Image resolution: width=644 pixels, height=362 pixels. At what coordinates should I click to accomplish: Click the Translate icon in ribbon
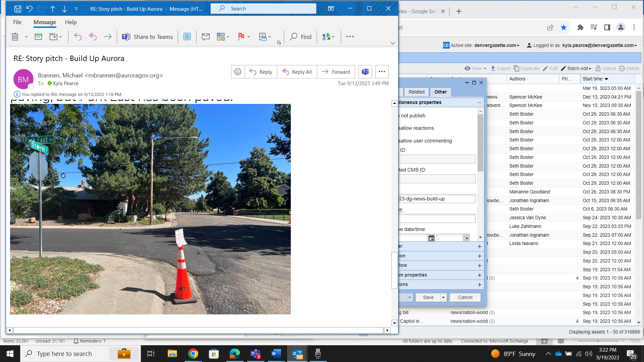pos(326,37)
